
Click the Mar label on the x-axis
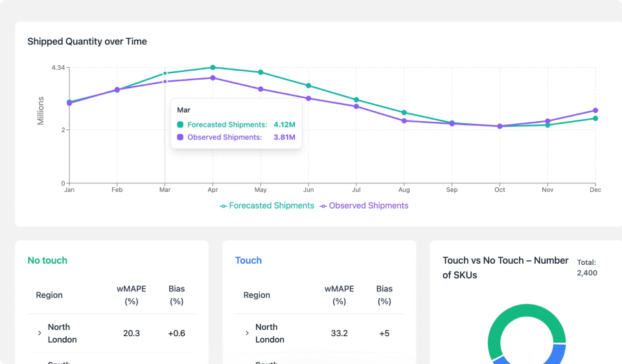coord(165,190)
